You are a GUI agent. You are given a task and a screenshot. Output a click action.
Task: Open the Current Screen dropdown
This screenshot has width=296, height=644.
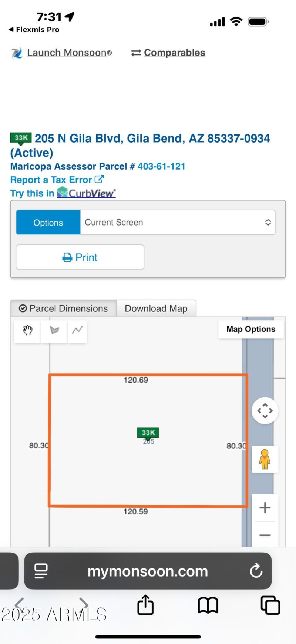178,222
